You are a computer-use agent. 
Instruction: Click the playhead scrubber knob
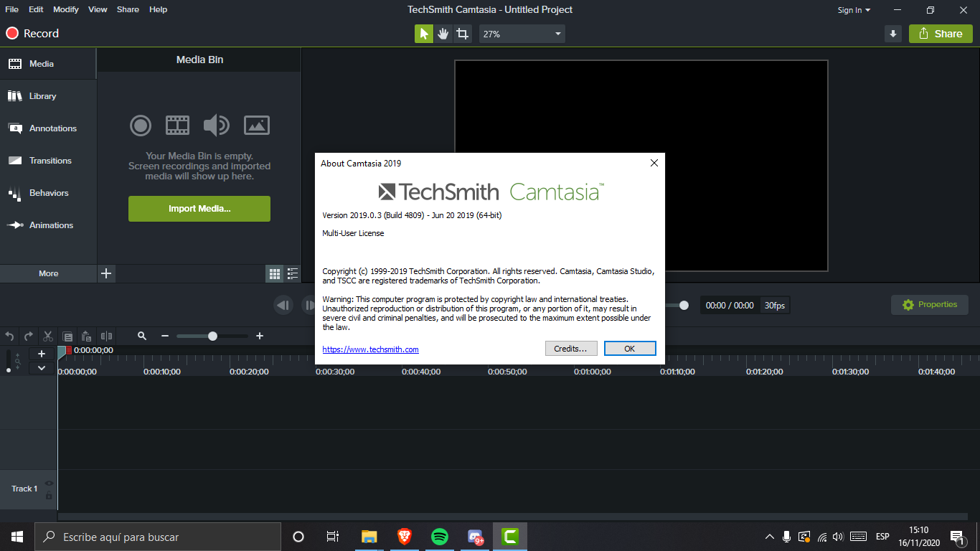click(684, 305)
